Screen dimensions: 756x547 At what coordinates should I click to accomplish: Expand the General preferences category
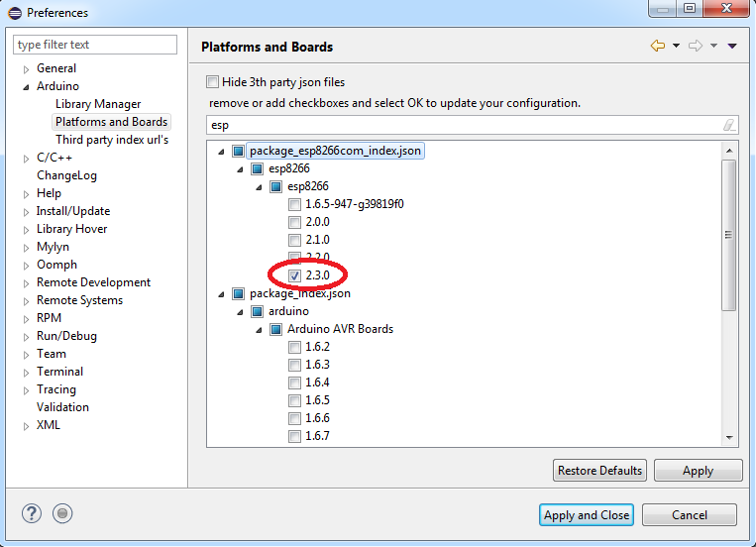click(x=27, y=69)
